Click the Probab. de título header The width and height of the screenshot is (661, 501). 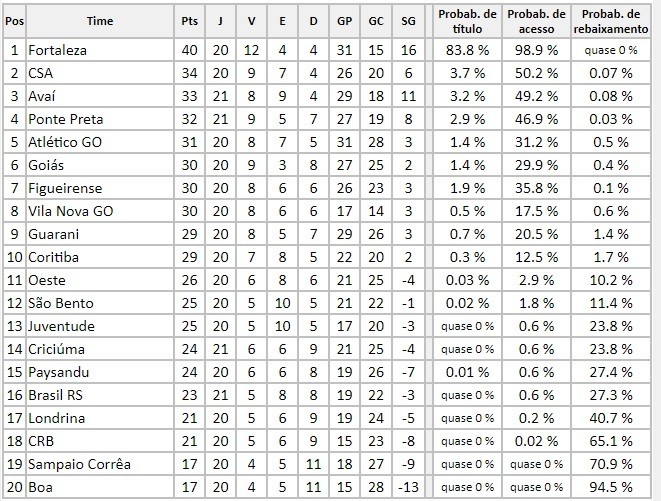click(x=467, y=21)
